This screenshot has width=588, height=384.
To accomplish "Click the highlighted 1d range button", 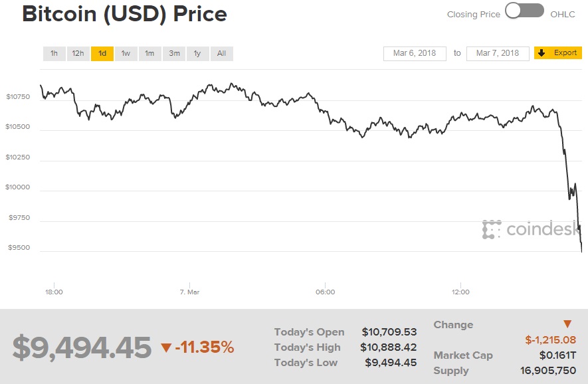I will (102, 53).
